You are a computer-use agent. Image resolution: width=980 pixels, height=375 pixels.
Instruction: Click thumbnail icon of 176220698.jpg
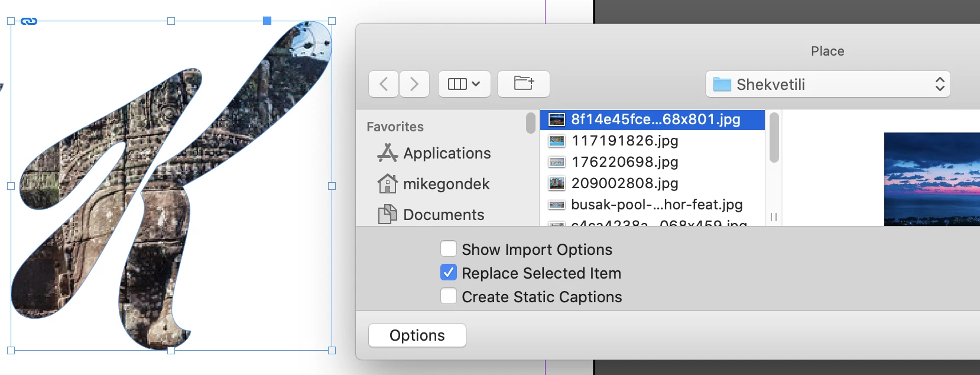[x=557, y=162]
